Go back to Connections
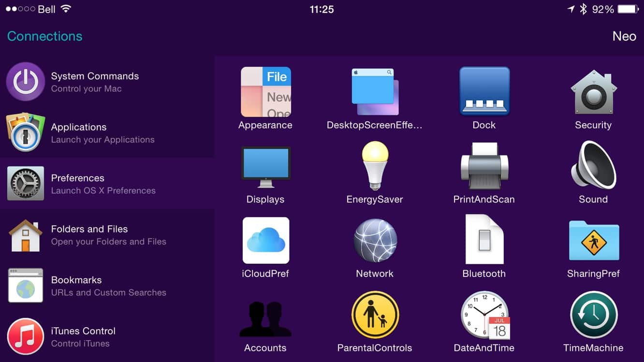The height and width of the screenshot is (362, 644). 44,36
